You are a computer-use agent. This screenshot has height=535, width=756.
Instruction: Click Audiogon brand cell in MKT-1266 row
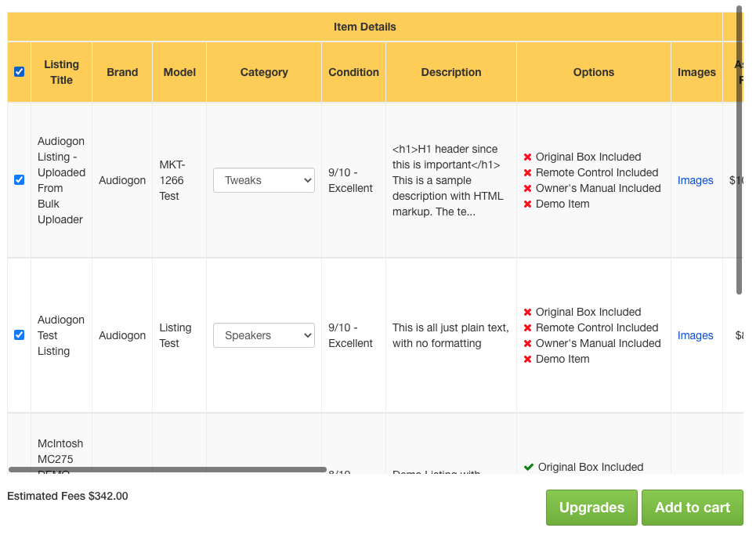tap(122, 180)
